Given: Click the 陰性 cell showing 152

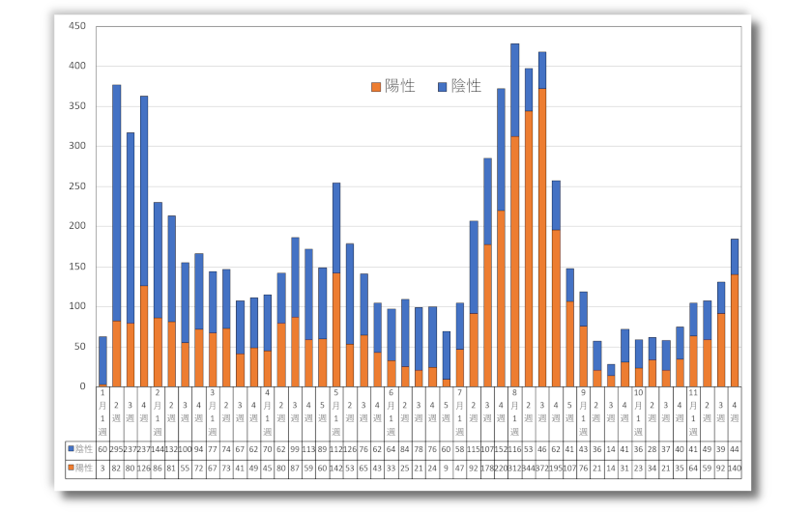Looking at the screenshot, I should coord(501,449).
